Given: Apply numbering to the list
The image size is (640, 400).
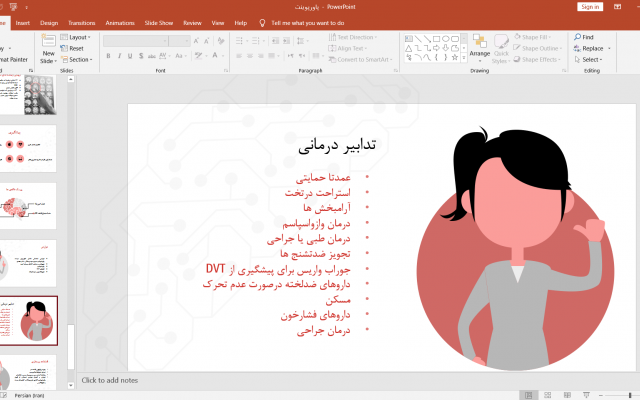Looking at the screenshot, I should click(x=256, y=41).
